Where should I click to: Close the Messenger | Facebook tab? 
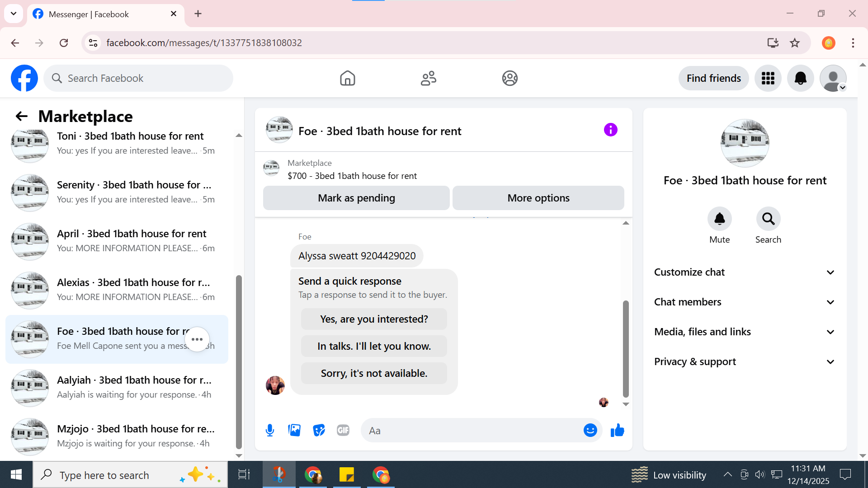174,14
